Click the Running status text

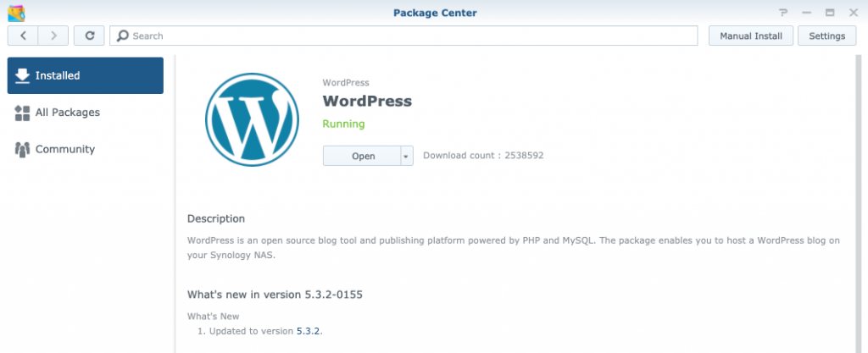pos(344,124)
